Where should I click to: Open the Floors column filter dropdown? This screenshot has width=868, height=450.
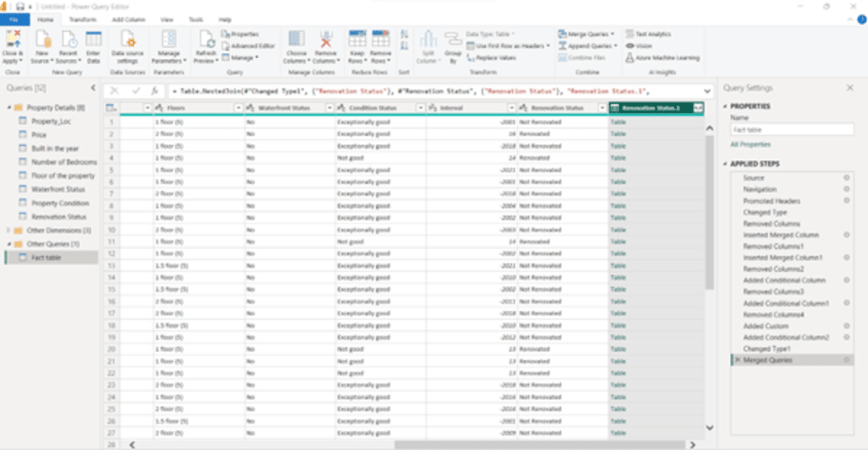239,107
